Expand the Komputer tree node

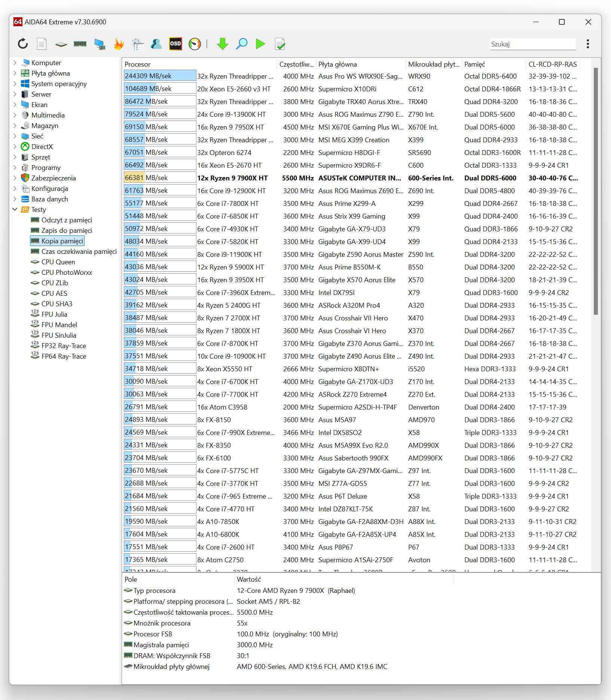15,63
